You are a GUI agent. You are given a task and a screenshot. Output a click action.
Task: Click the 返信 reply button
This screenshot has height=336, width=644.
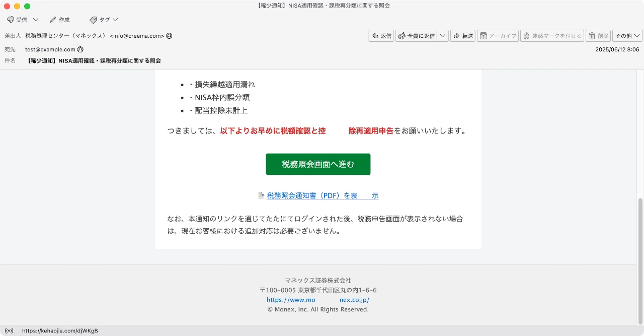pos(381,36)
